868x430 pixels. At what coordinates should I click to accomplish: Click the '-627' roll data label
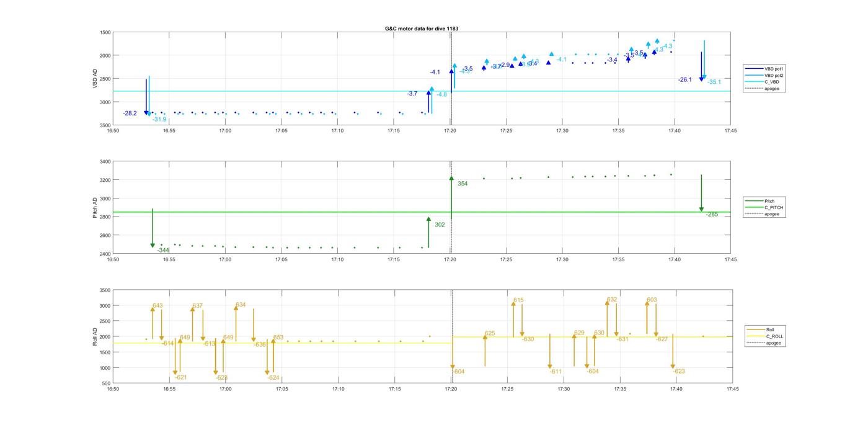662,339
